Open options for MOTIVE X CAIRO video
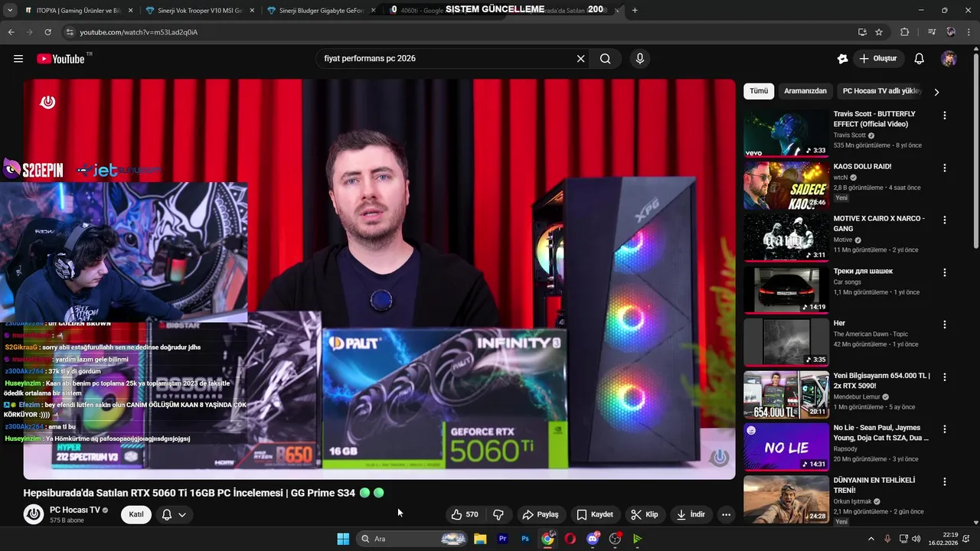 944,220
